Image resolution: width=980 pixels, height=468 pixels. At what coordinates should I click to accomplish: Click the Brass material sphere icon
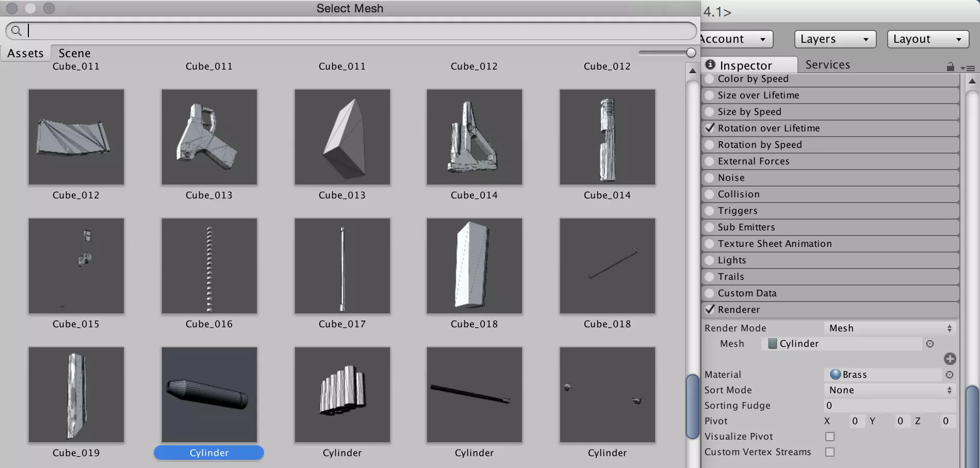point(835,375)
